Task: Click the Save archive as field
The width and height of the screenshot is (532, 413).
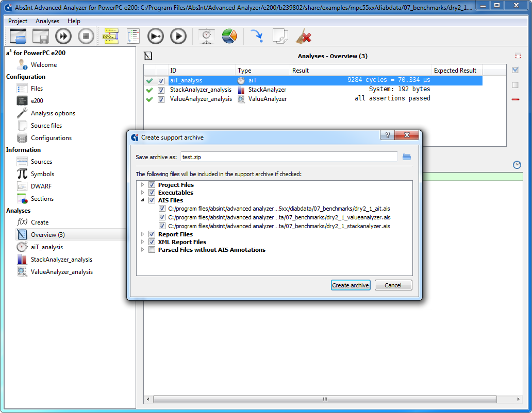Action: click(289, 157)
